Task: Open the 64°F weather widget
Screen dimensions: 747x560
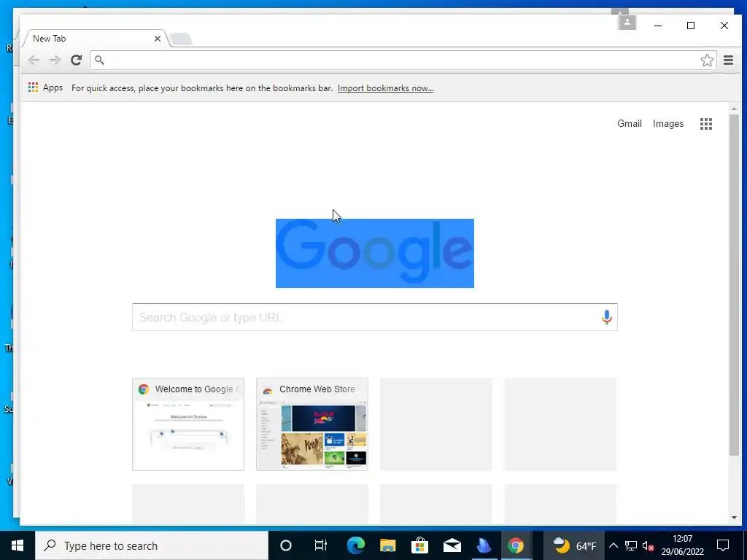Action: pos(575,545)
